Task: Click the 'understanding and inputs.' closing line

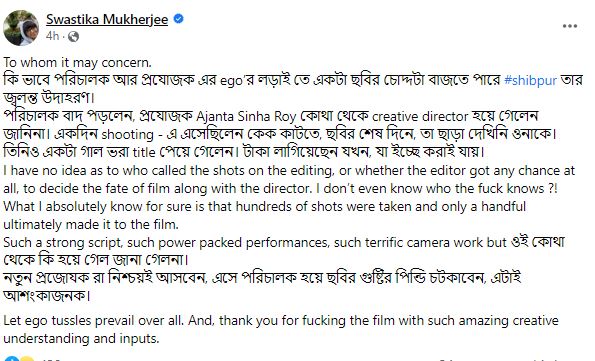Action: point(81,338)
